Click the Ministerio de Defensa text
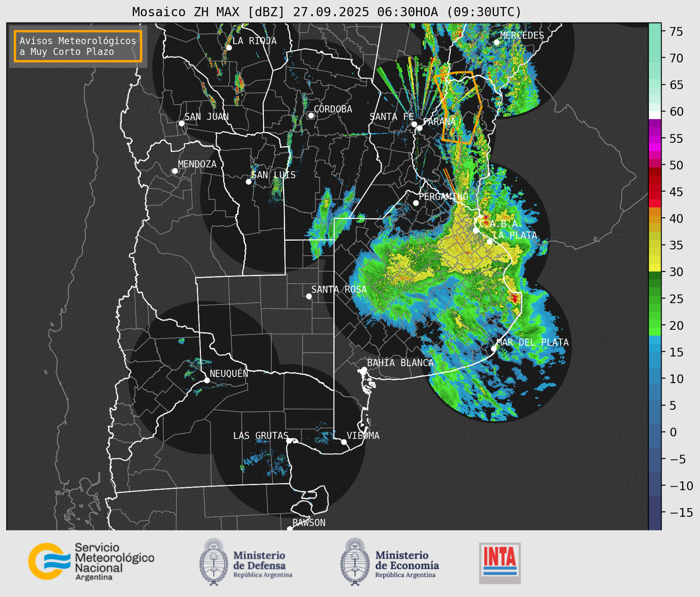 tap(263, 564)
